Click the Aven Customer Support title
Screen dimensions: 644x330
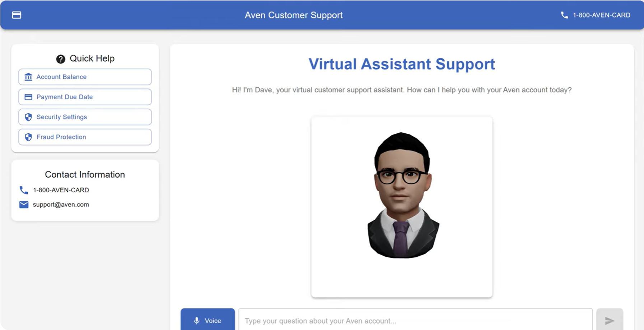coord(294,15)
